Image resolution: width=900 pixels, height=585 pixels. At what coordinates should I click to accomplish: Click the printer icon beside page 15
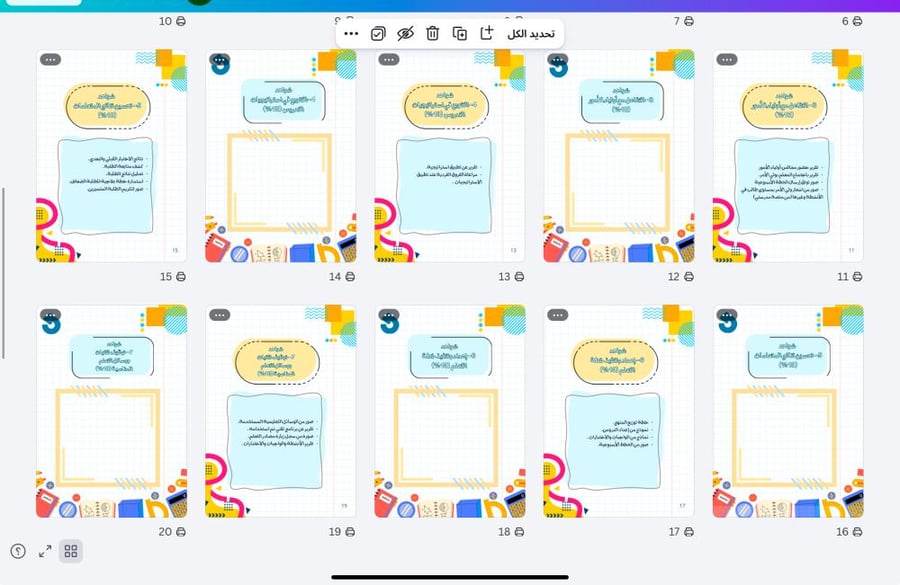click(181, 277)
